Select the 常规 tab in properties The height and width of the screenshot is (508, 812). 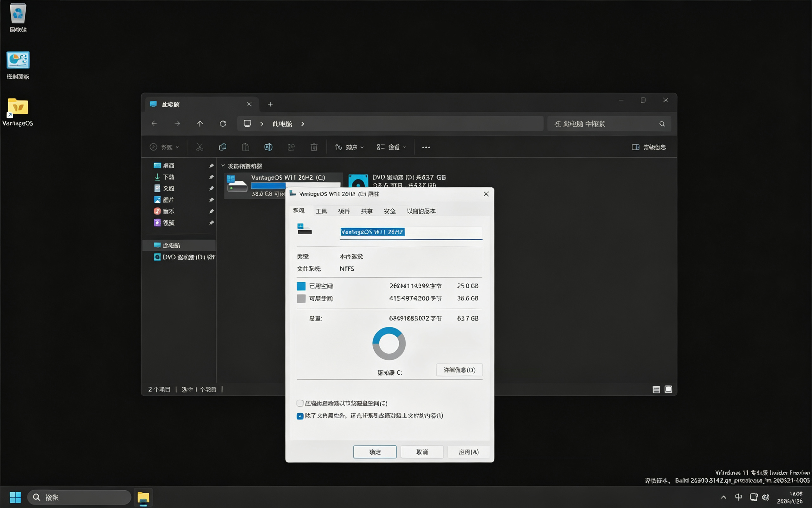click(298, 211)
